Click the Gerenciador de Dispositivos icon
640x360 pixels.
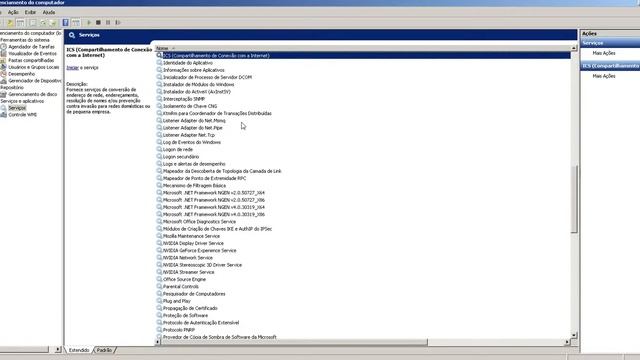coord(3,81)
